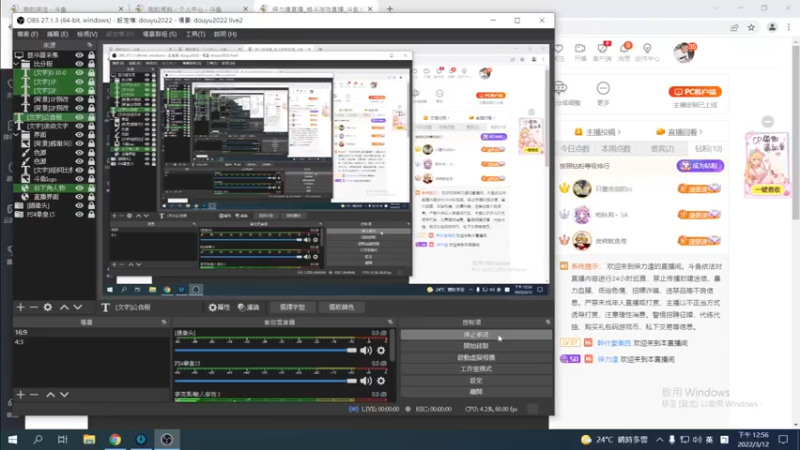Show hidden system tray icons chevron

659,439
